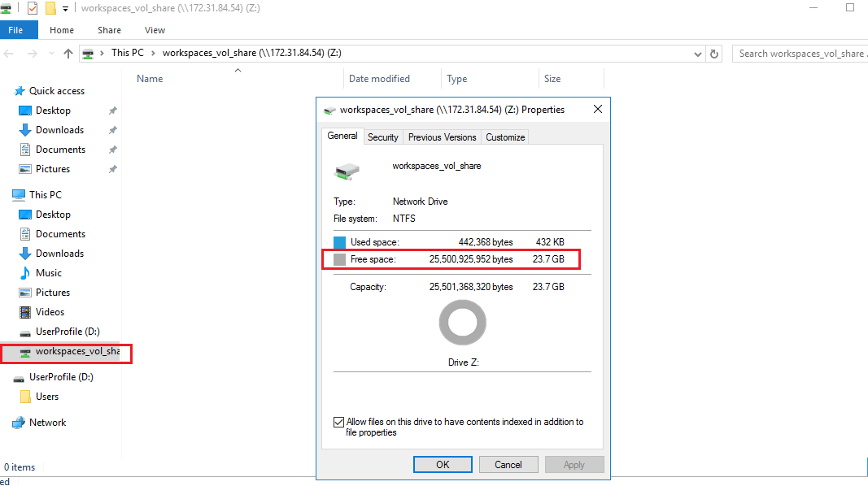Open the File menu
Image resolution: width=868 pixels, height=486 pixels.
tap(15, 30)
